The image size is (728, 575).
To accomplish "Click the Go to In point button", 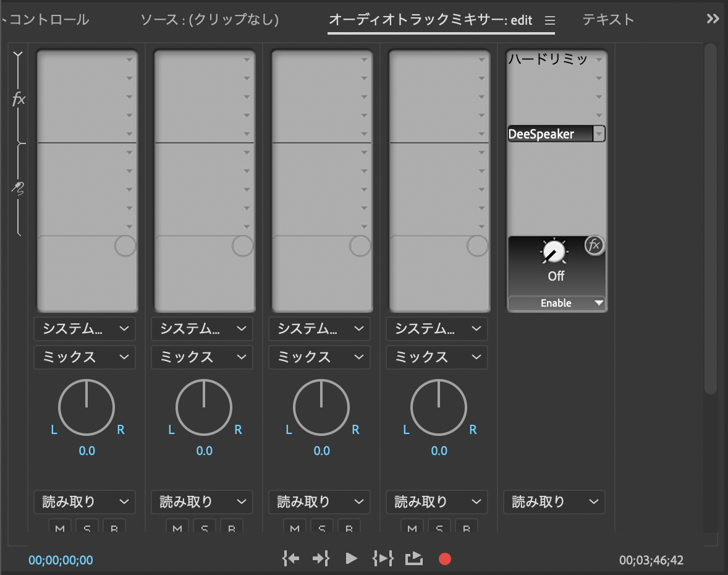I will pyautogui.click(x=290, y=558).
